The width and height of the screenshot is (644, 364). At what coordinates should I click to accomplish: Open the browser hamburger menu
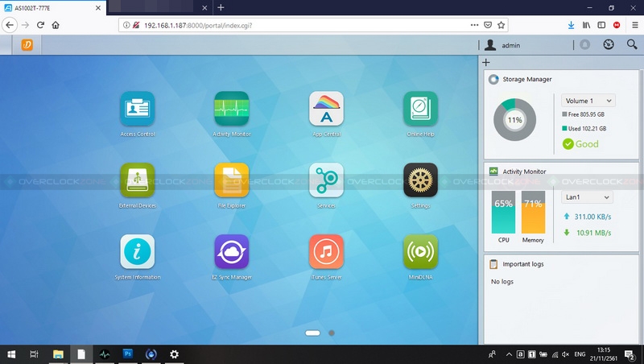point(635,25)
